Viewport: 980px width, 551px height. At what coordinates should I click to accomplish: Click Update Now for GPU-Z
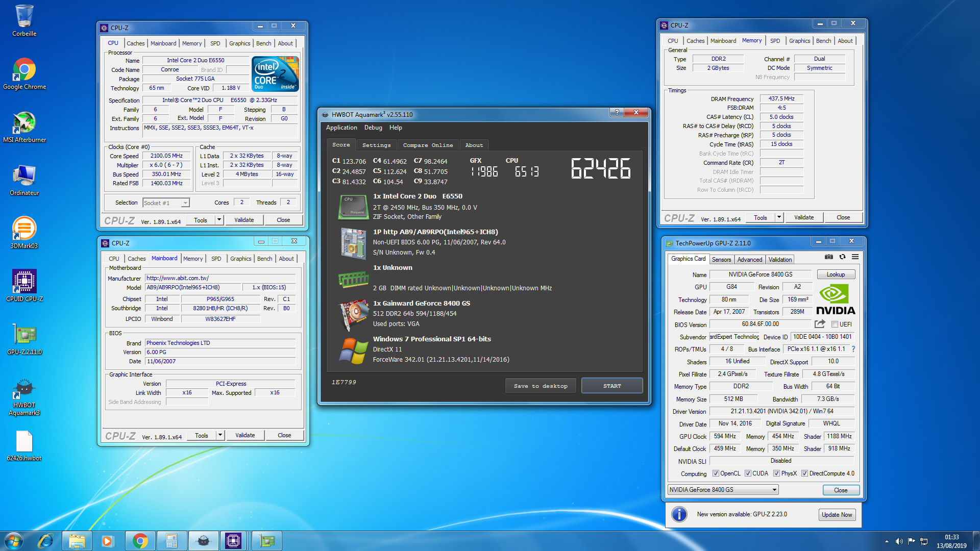pos(837,515)
